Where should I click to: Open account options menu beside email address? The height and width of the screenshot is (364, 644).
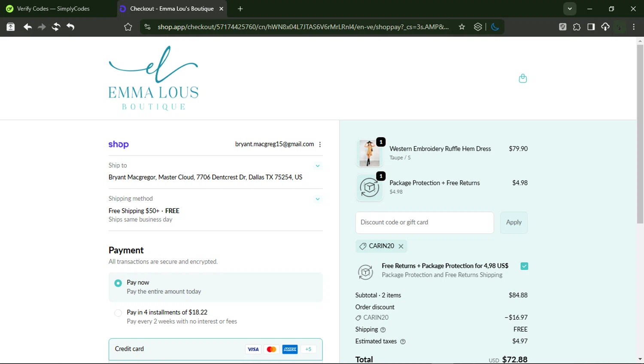[x=320, y=144]
